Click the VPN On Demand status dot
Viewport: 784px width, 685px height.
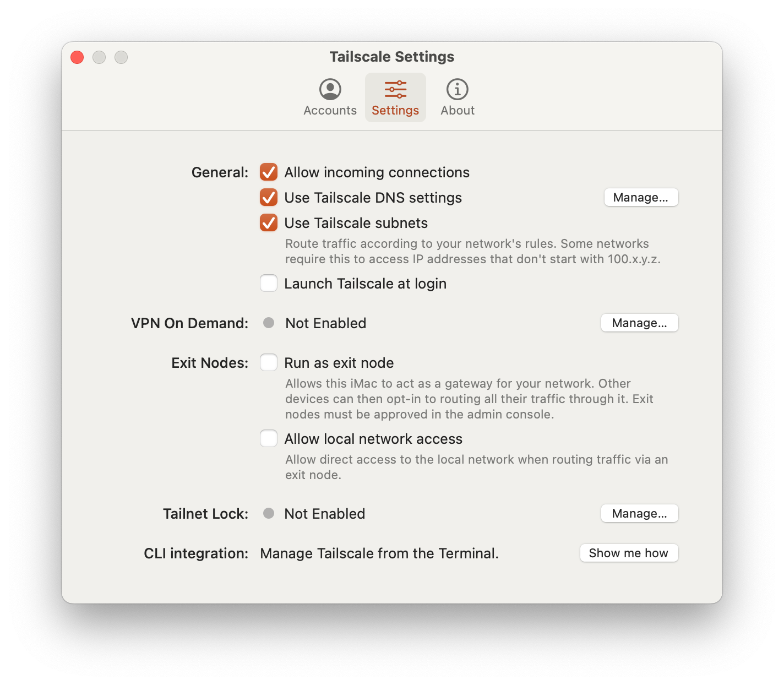tap(269, 323)
